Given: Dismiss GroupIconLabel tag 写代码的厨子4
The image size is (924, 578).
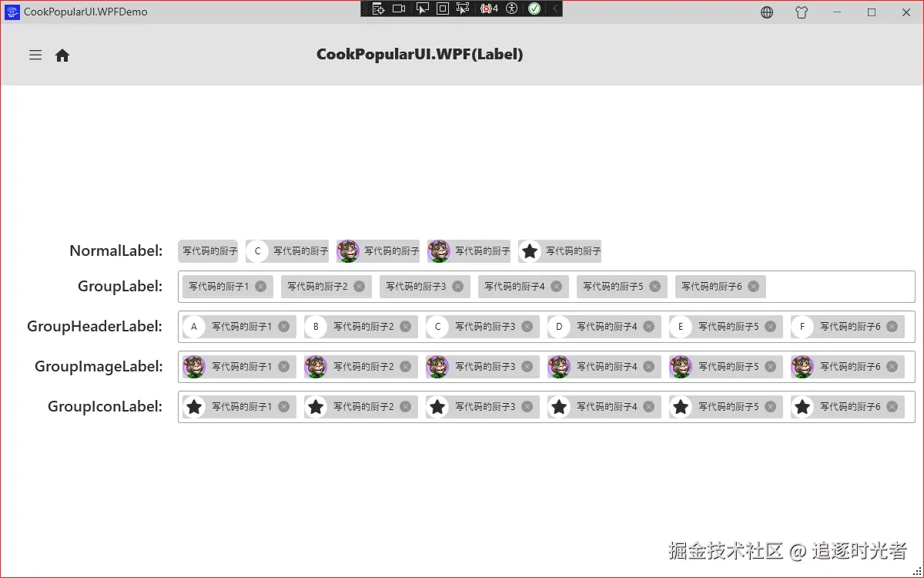Looking at the screenshot, I should (x=649, y=407).
